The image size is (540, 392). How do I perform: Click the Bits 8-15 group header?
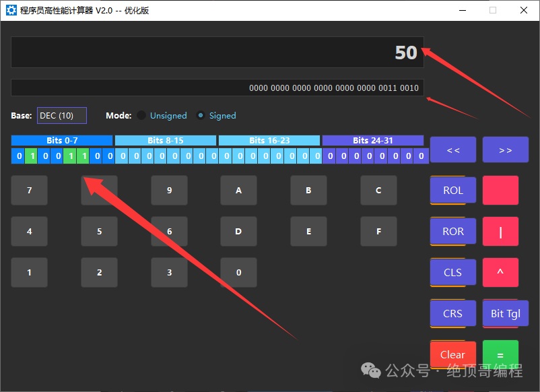pos(166,140)
